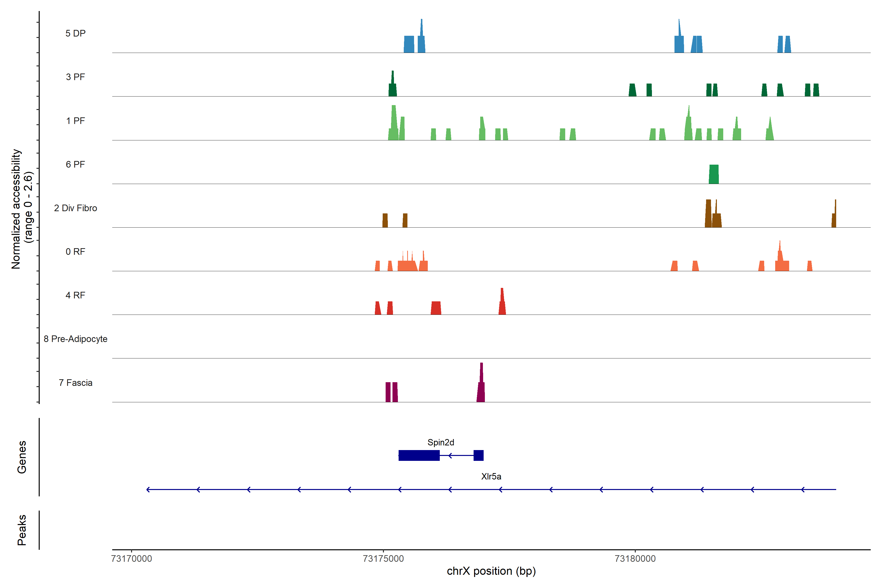Image resolution: width=882 pixels, height=588 pixels.
Task: Click the 0 RF track label
Action: (x=75, y=252)
